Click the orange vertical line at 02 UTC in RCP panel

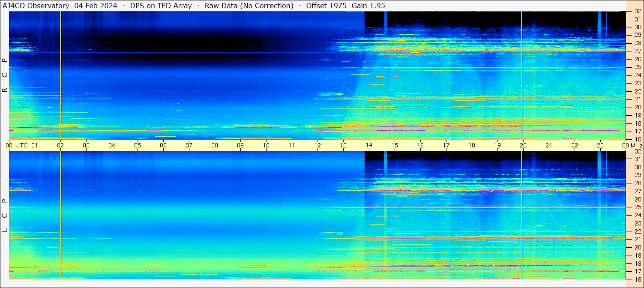60,75
